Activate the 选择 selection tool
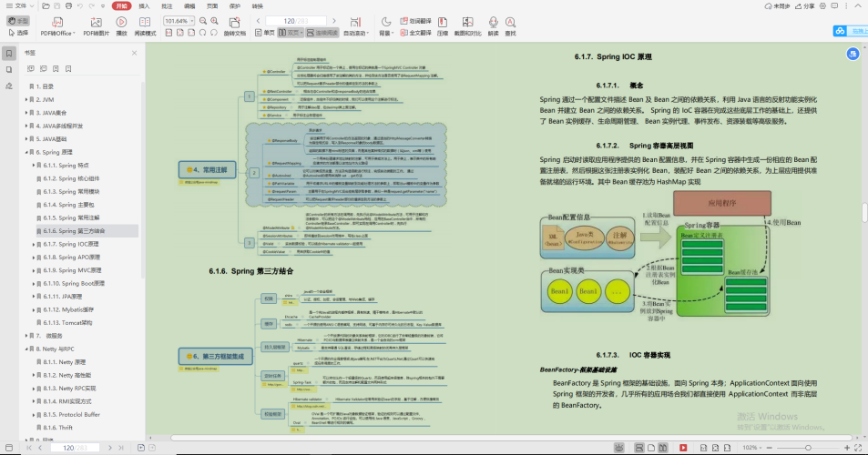 click(x=17, y=33)
